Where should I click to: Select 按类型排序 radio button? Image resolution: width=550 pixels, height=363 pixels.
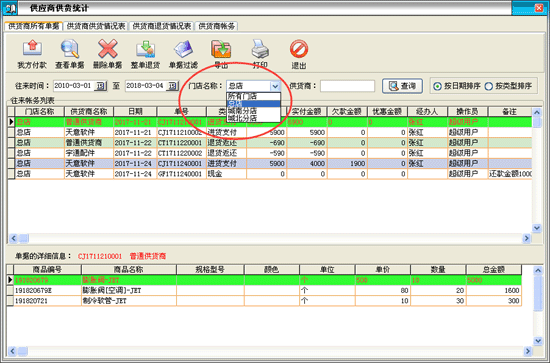tap(489, 86)
